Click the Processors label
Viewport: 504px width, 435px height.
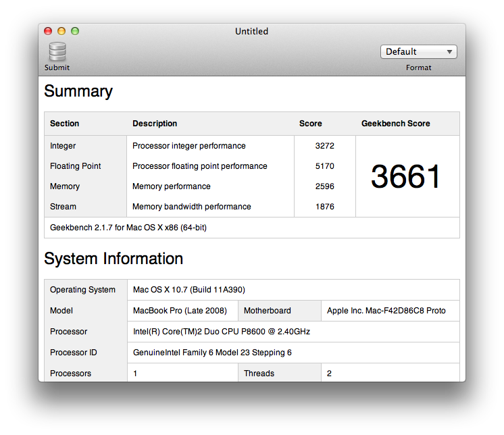70,374
